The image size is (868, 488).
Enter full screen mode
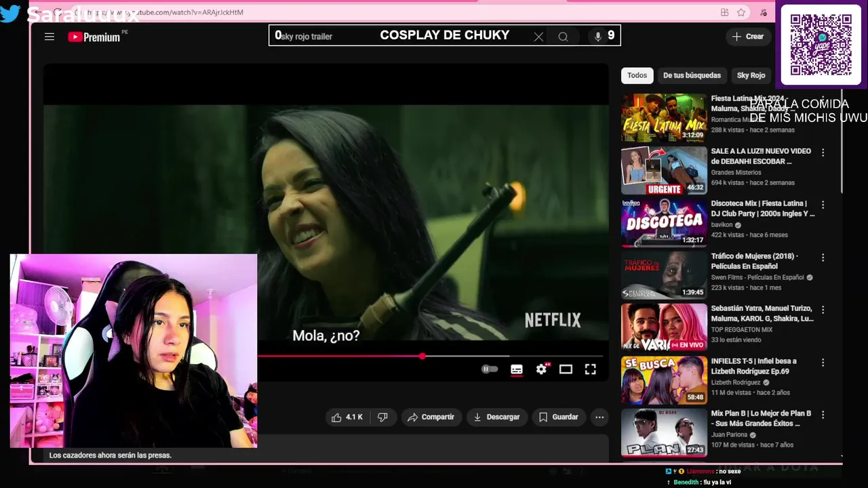point(591,369)
